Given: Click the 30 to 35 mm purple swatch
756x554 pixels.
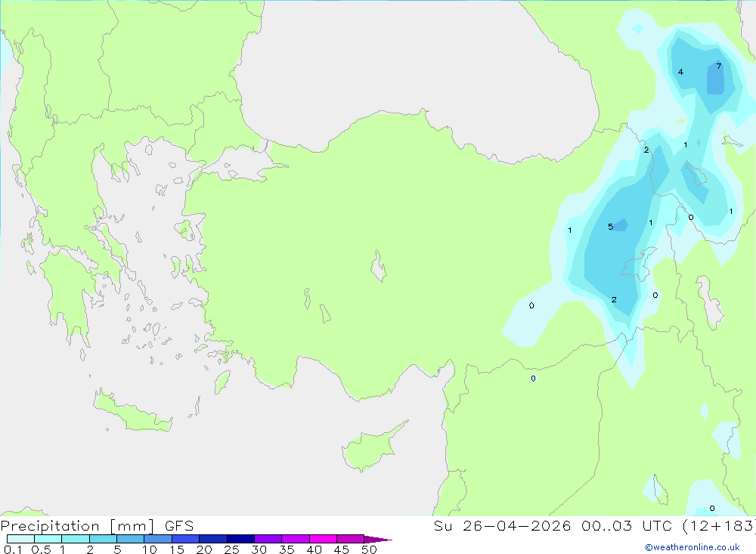Looking at the screenshot, I should click(x=268, y=539).
